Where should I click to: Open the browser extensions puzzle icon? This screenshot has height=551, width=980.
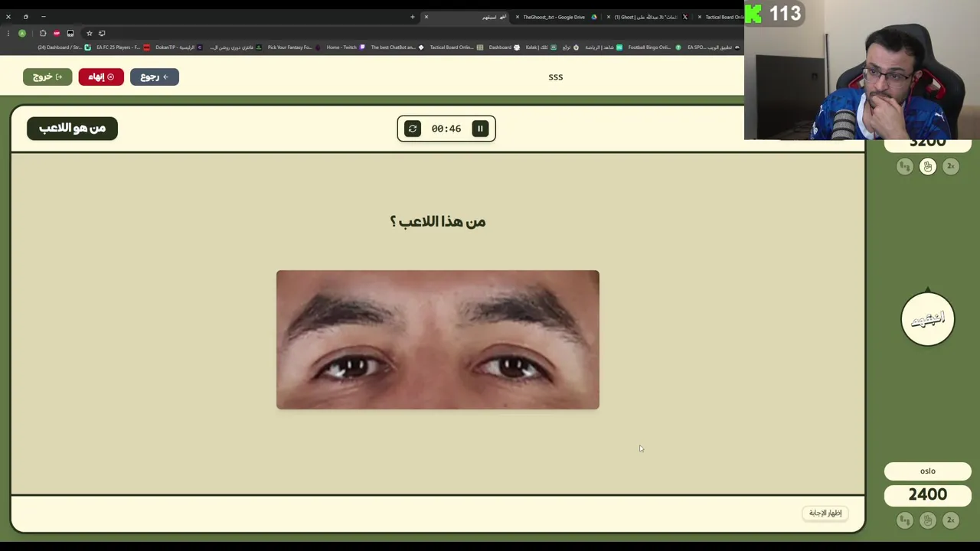pyautogui.click(x=43, y=34)
